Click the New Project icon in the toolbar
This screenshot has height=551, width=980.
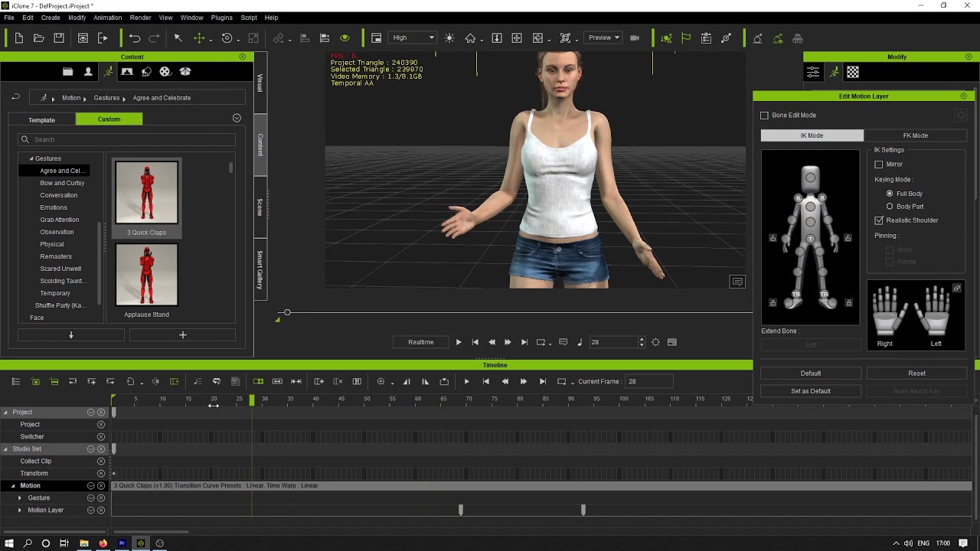coord(19,38)
